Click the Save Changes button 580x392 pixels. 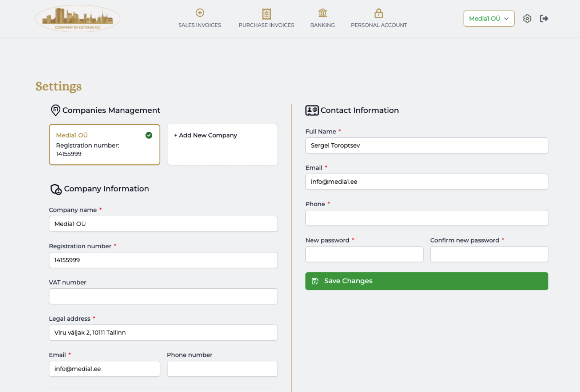426,281
